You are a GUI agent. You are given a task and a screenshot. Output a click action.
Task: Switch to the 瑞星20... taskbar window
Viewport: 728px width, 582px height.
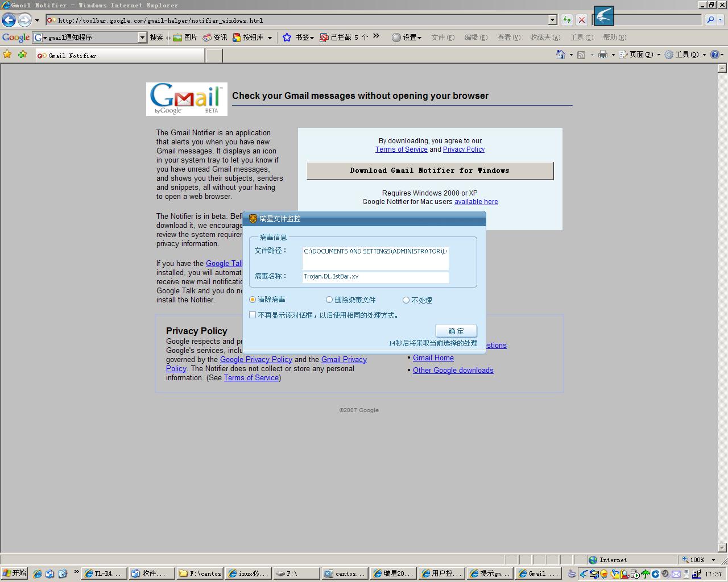(x=393, y=573)
